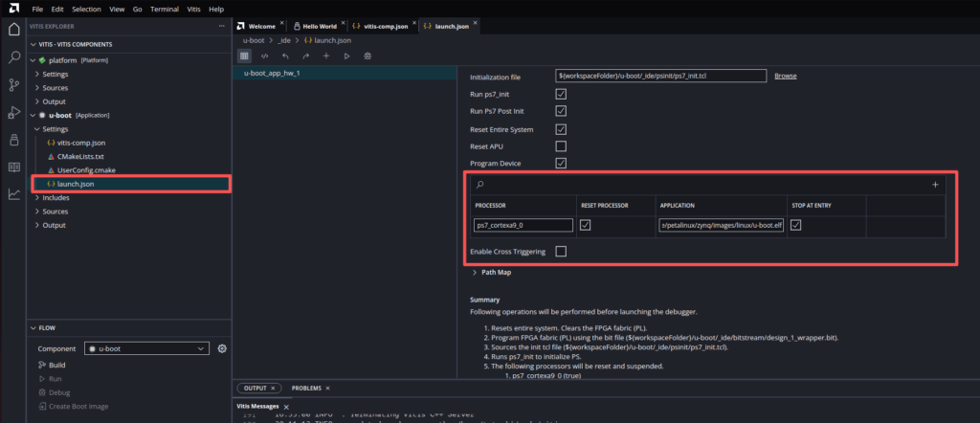Click the Initialization file path field
This screenshot has width=980, height=423.
point(660,76)
